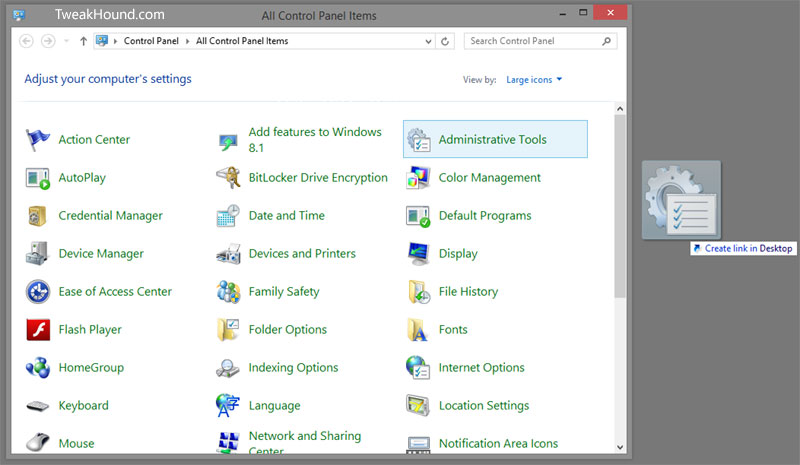The image size is (800, 465).
Task: Select the Administrative Tools gear icon in list
Action: [418, 139]
